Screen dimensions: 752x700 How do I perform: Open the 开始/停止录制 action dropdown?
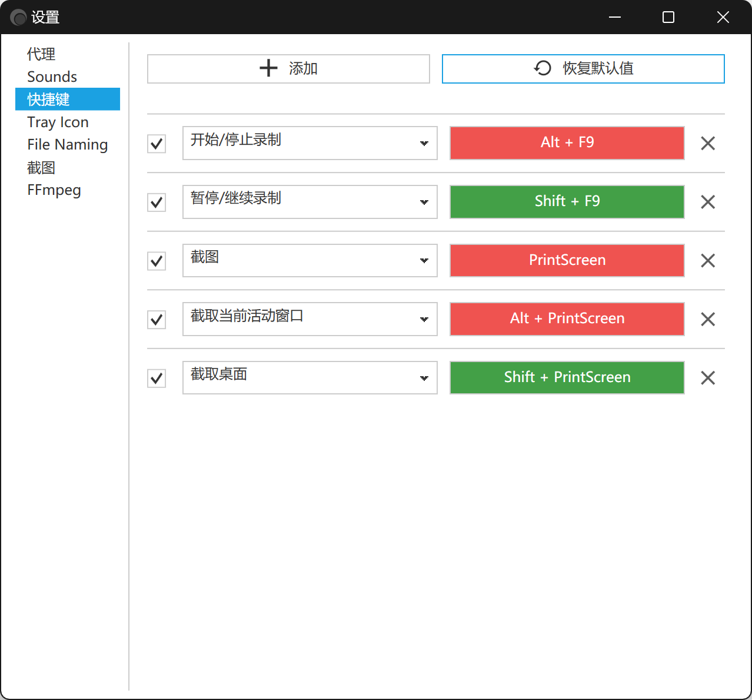[310, 143]
